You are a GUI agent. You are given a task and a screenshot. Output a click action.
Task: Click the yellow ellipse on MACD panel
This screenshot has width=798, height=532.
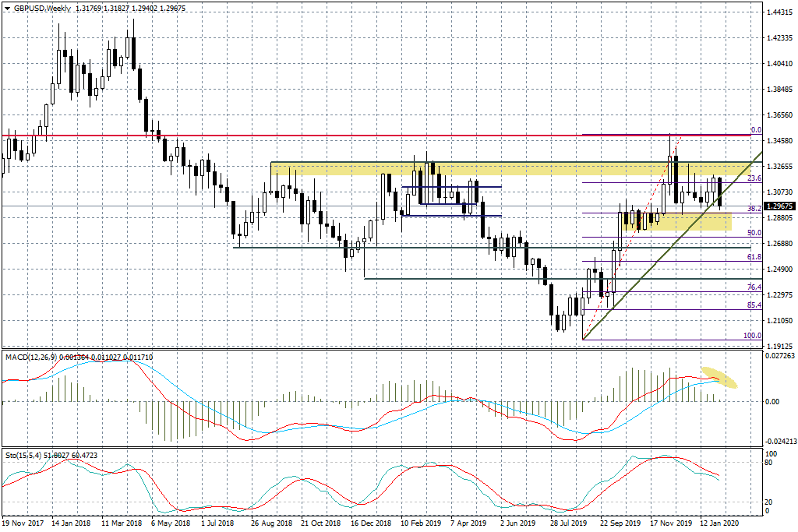pos(719,376)
